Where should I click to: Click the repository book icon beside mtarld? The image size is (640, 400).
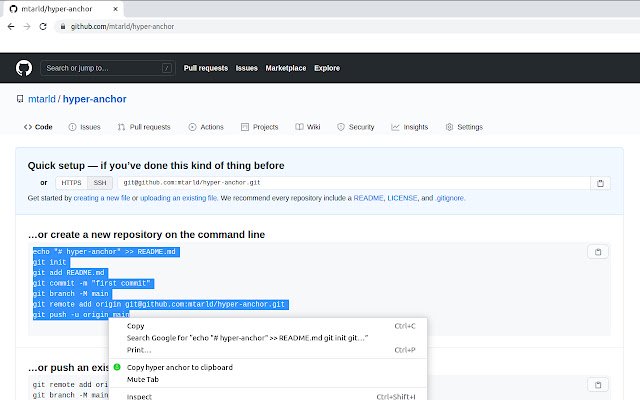(20, 99)
